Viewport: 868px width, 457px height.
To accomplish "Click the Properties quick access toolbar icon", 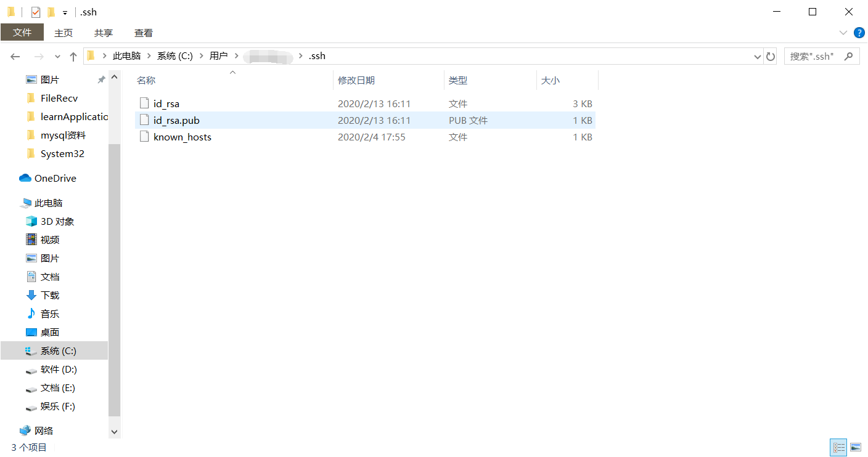I will [36, 12].
